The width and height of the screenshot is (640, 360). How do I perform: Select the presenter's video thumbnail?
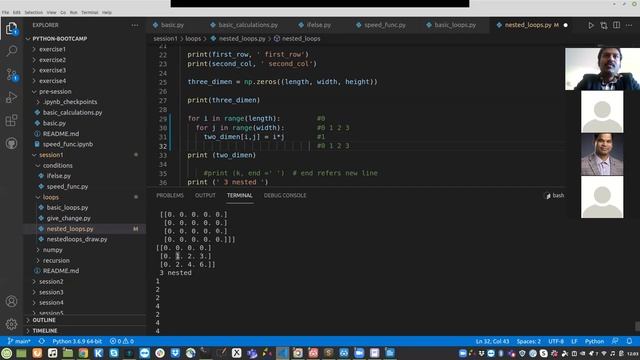pyautogui.click(x=602, y=69)
